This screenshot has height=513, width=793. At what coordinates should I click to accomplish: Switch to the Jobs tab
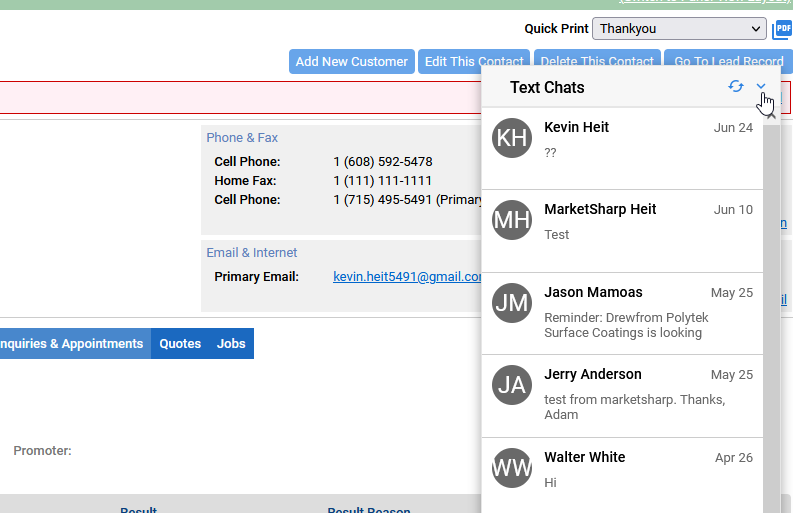pyautogui.click(x=231, y=344)
